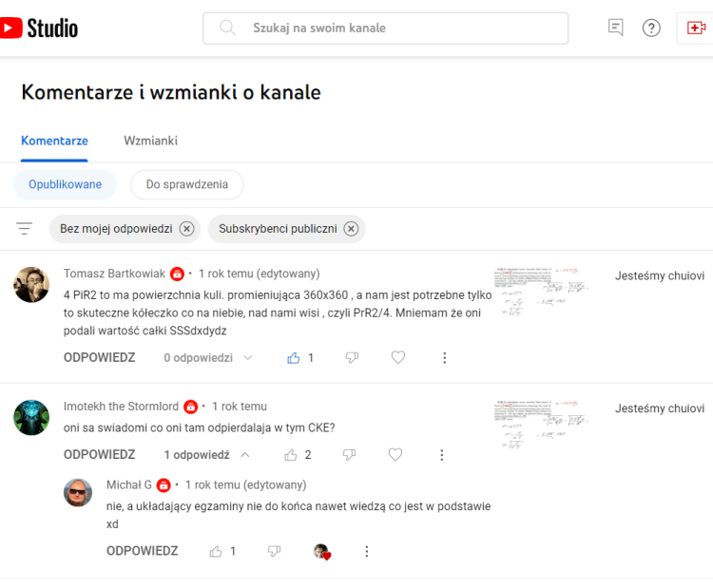Open more options on Michał G's reply
713x588 pixels.
coord(367,551)
